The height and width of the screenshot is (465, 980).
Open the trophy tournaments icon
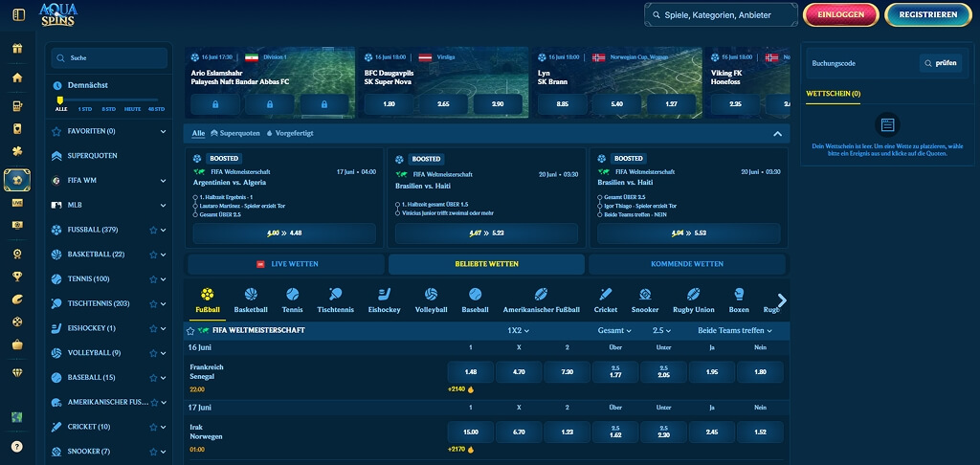pyautogui.click(x=17, y=277)
